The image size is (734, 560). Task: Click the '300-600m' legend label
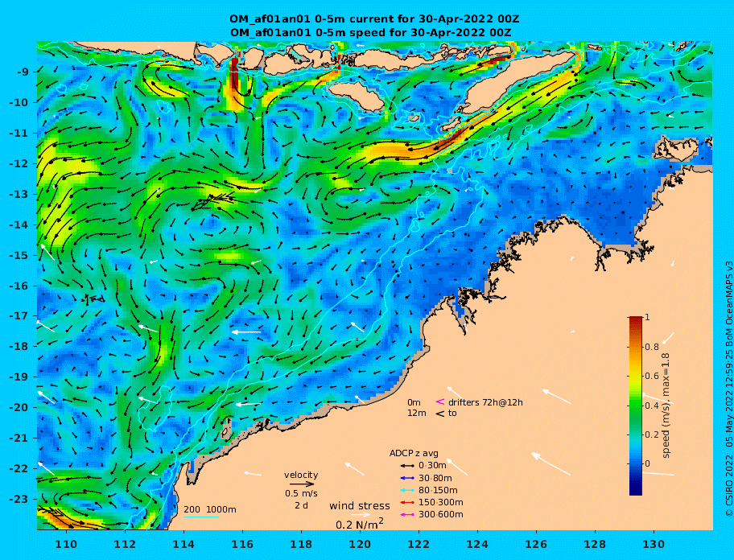coord(440,515)
